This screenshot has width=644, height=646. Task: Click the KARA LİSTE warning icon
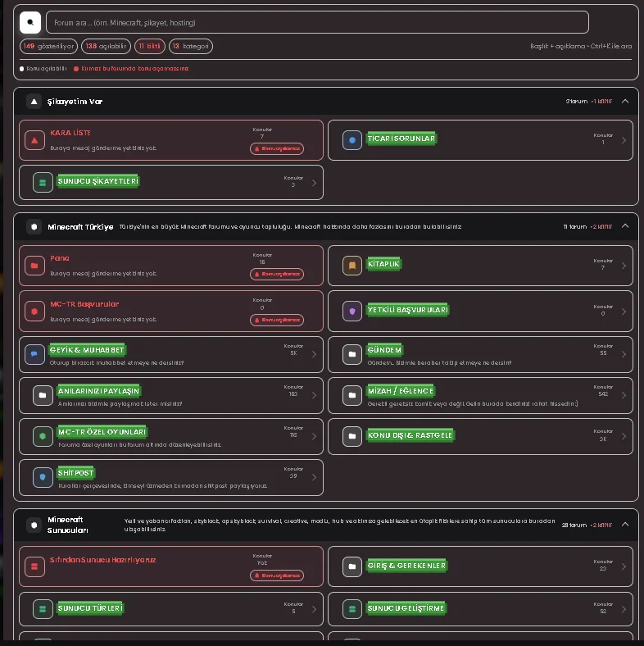tap(34, 140)
